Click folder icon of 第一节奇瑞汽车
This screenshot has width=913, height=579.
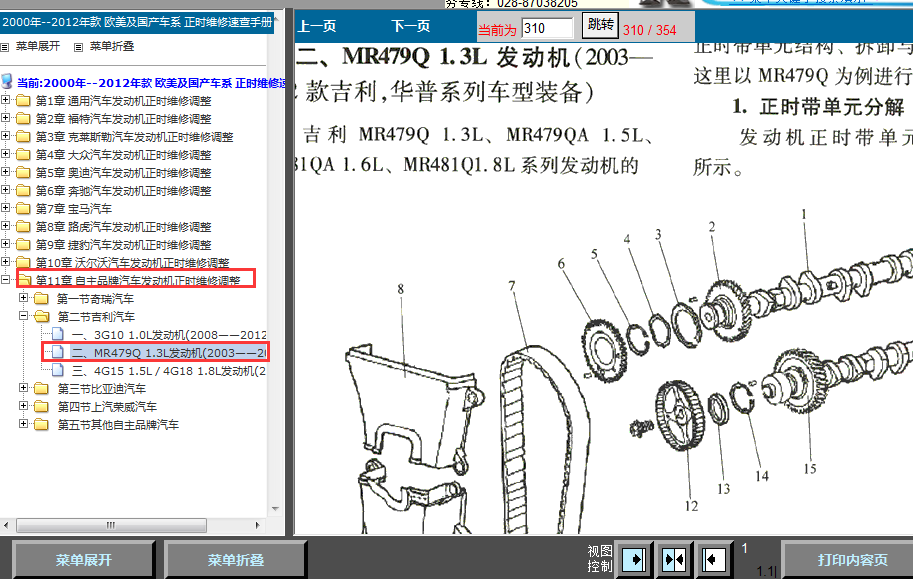coord(41,299)
